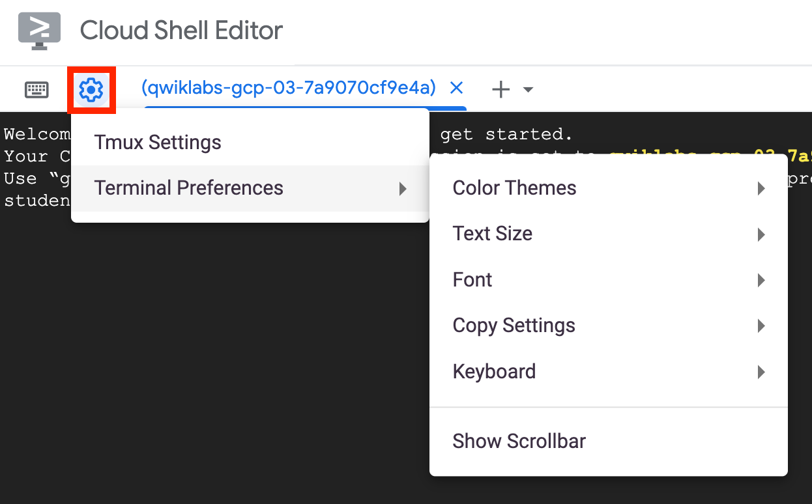The width and height of the screenshot is (812, 504).
Task: Select the Terminal Preferences menu entry
Action: [x=189, y=188]
